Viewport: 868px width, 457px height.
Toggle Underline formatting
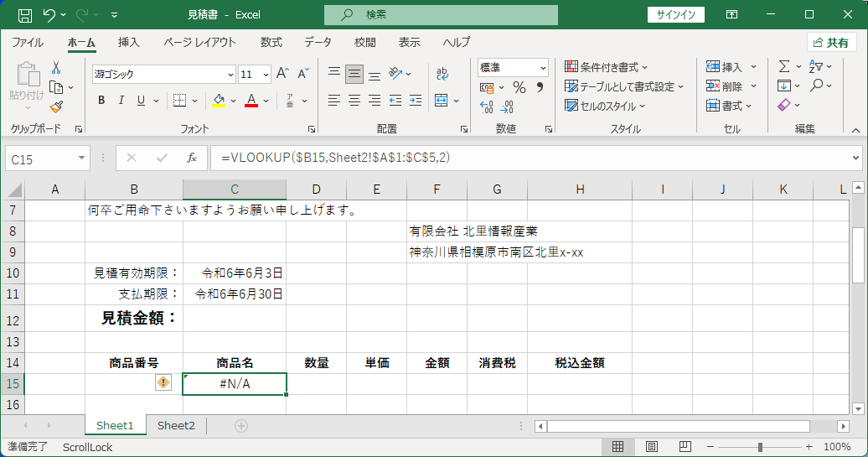coord(141,101)
